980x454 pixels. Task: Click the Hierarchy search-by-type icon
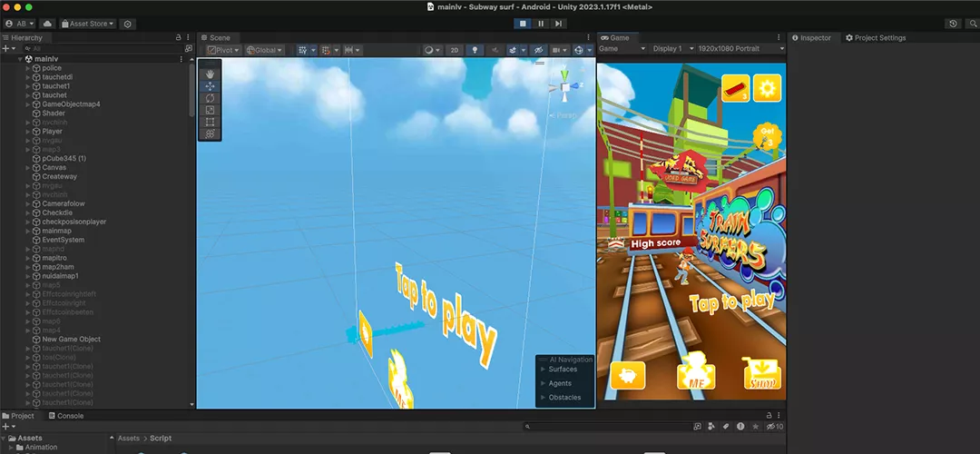(x=188, y=48)
